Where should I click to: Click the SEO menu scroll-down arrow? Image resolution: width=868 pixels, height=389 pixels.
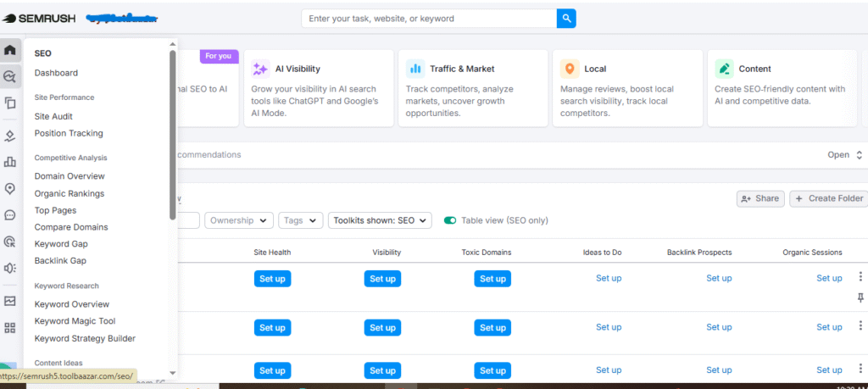tap(173, 373)
